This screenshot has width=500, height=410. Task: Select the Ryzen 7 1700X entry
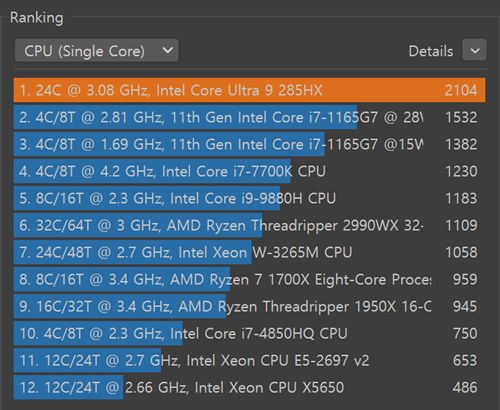[249, 279]
